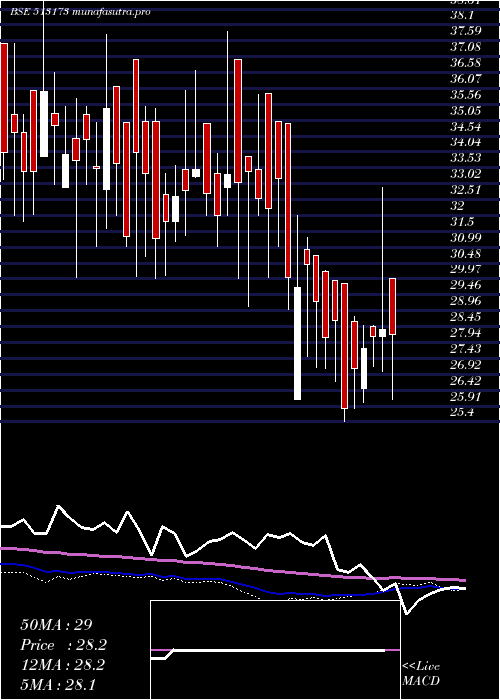The height and width of the screenshot is (700, 500).
Task: Select the 25.91 price axis label
Action: click(x=466, y=396)
